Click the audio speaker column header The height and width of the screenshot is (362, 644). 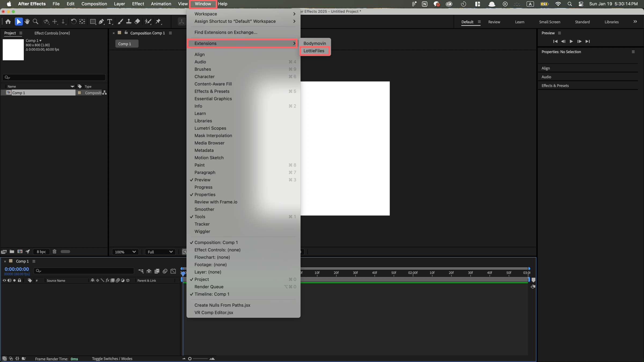coord(9,280)
